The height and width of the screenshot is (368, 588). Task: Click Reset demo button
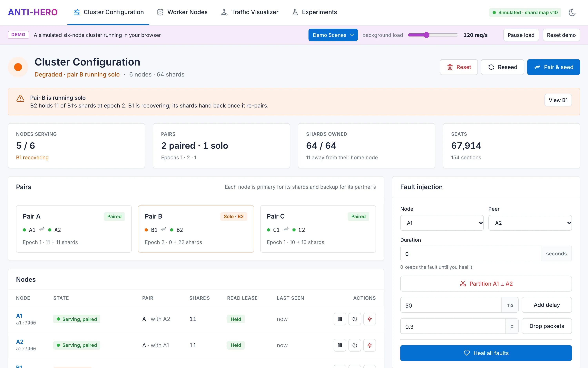[x=561, y=35]
